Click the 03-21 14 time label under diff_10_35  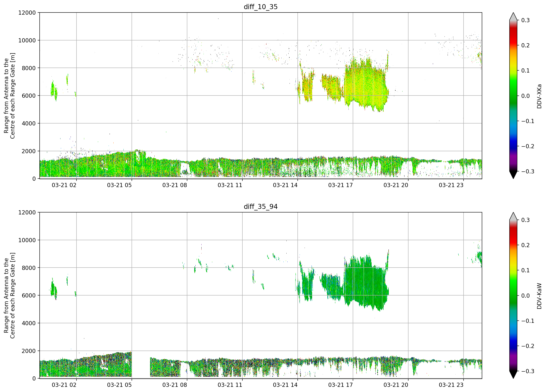(x=285, y=185)
